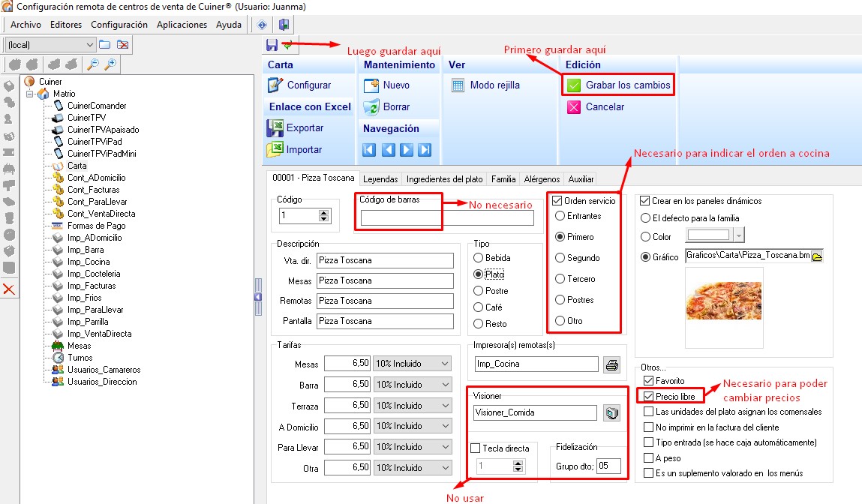Image resolution: width=862 pixels, height=504 pixels.
Task: Select the Entrantes radio button
Action: click(x=560, y=216)
